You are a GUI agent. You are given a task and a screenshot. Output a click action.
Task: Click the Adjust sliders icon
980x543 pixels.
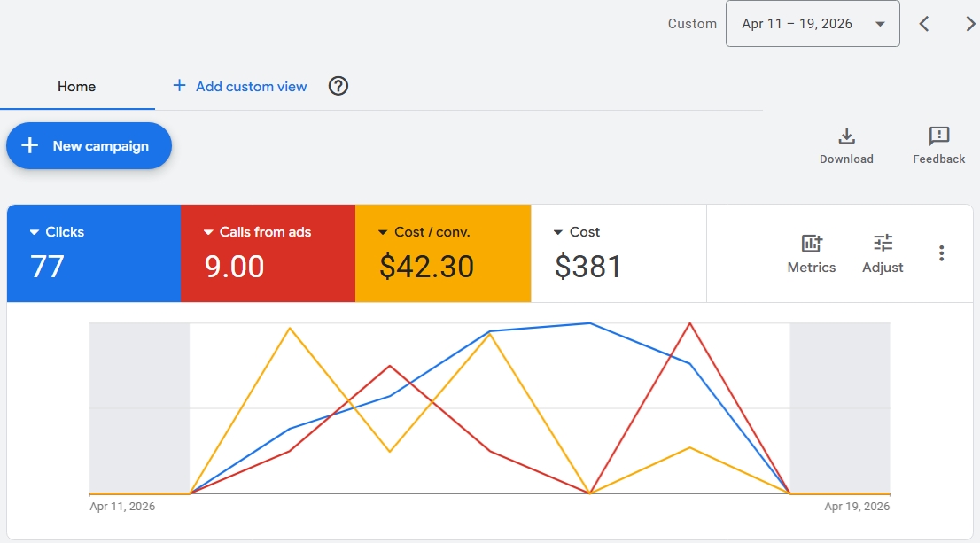point(883,244)
